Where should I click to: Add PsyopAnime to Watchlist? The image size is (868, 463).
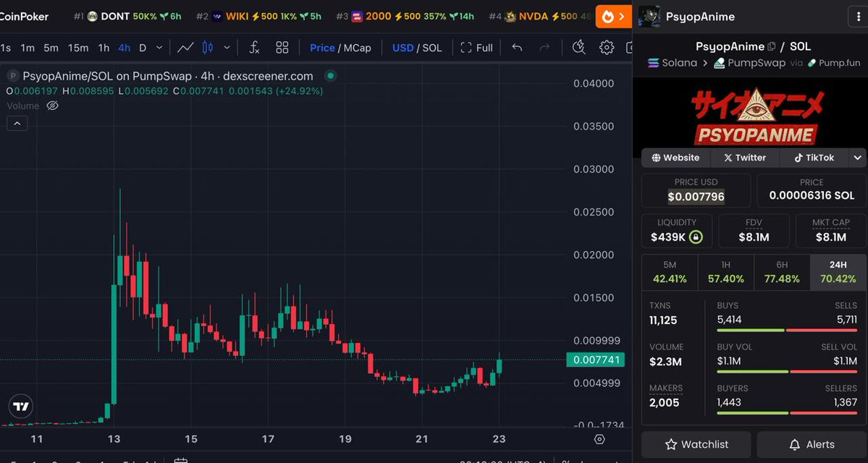coord(696,444)
